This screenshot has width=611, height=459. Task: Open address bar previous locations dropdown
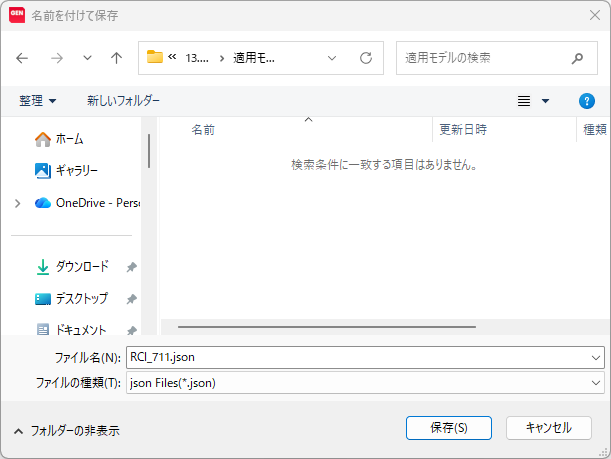tap(332, 58)
